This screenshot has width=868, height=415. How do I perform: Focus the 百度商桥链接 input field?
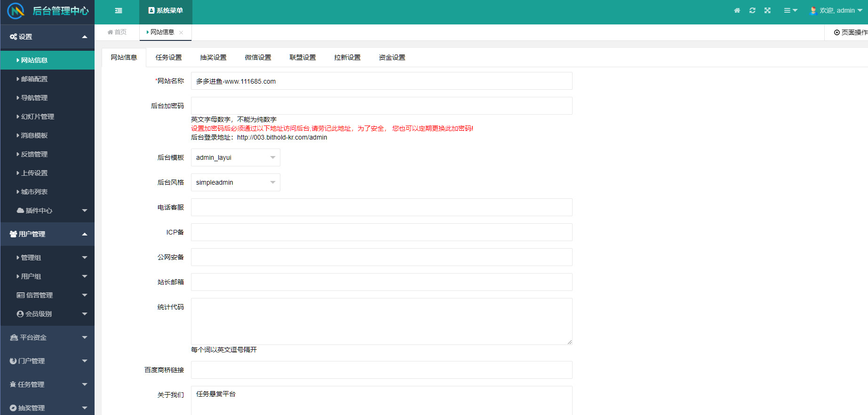pos(382,370)
